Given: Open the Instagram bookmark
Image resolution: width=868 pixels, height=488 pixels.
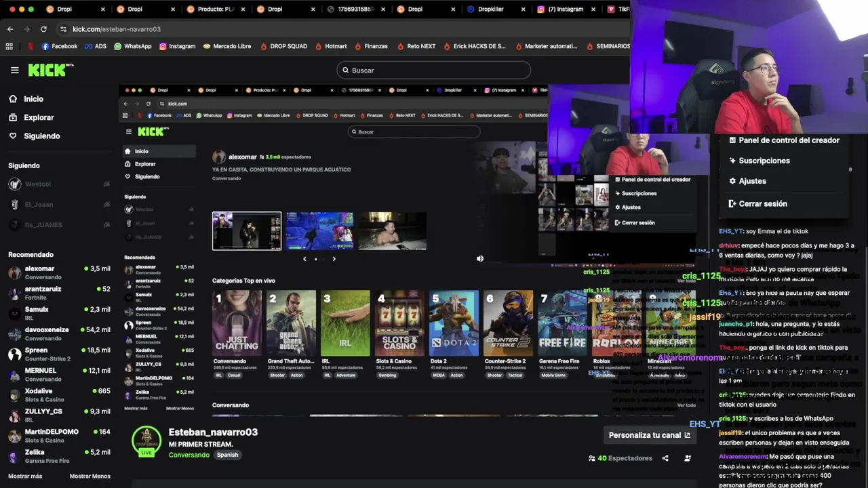Looking at the screenshot, I should point(177,46).
